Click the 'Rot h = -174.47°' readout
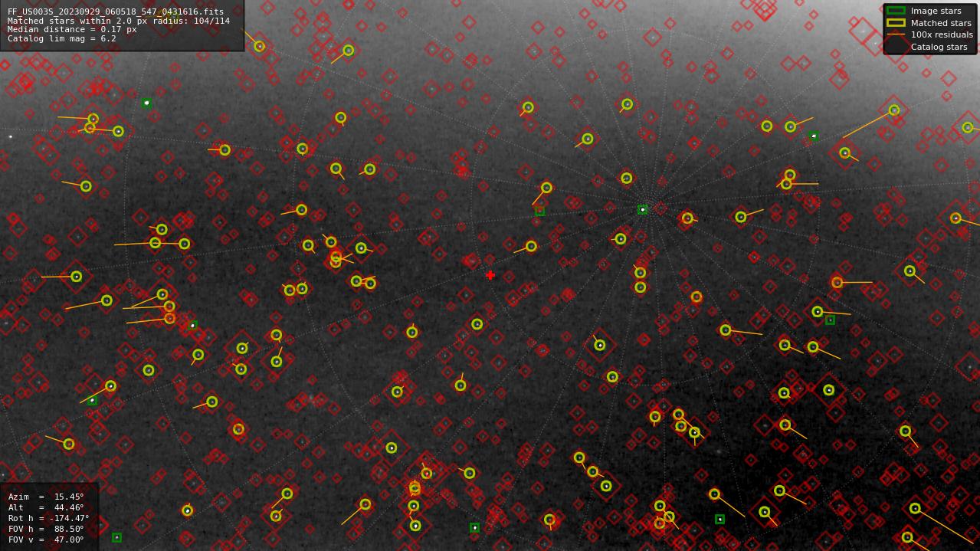The image size is (980, 551). tap(48, 518)
